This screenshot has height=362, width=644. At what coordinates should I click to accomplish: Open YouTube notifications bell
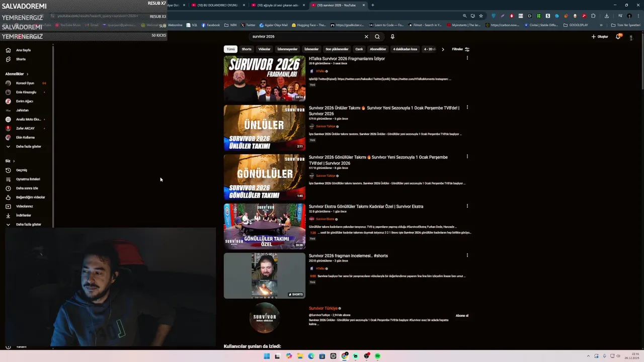(x=618, y=36)
